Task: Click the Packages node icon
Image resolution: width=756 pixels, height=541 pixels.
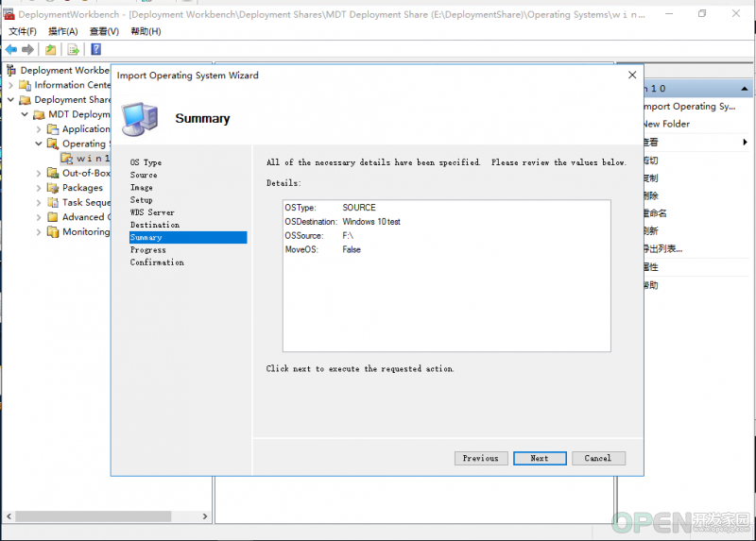Action: click(53, 187)
